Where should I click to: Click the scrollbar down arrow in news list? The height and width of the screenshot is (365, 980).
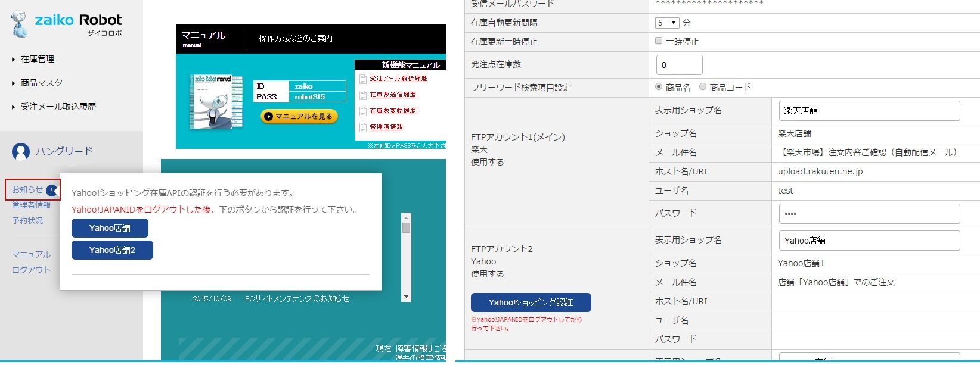click(x=407, y=297)
